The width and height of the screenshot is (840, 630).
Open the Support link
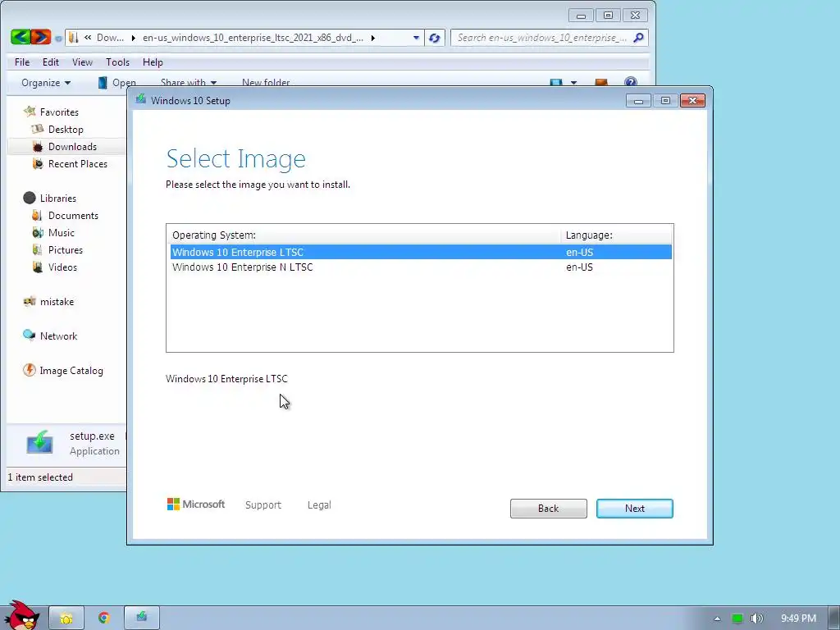(x=263, y=505)
